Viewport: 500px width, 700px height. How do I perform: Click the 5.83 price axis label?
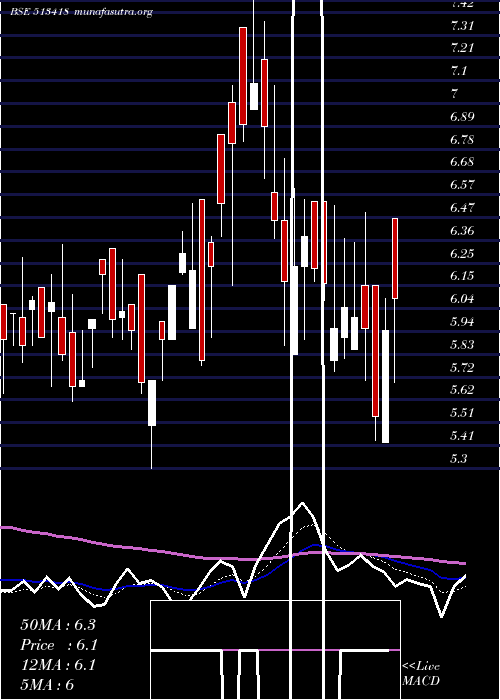[462, 345]
